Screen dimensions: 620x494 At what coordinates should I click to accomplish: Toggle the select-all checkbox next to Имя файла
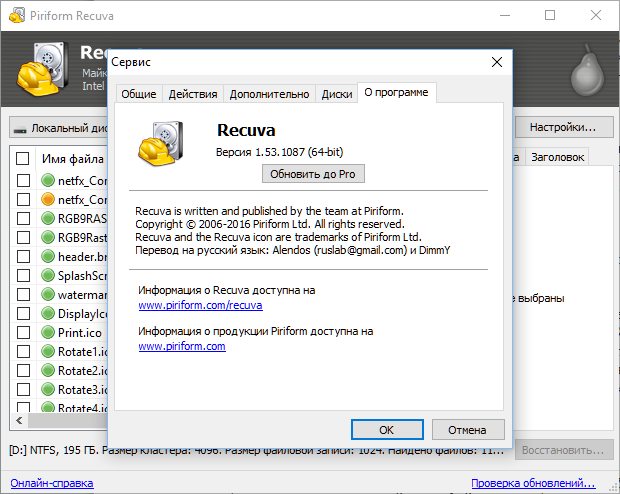(23, 159)
